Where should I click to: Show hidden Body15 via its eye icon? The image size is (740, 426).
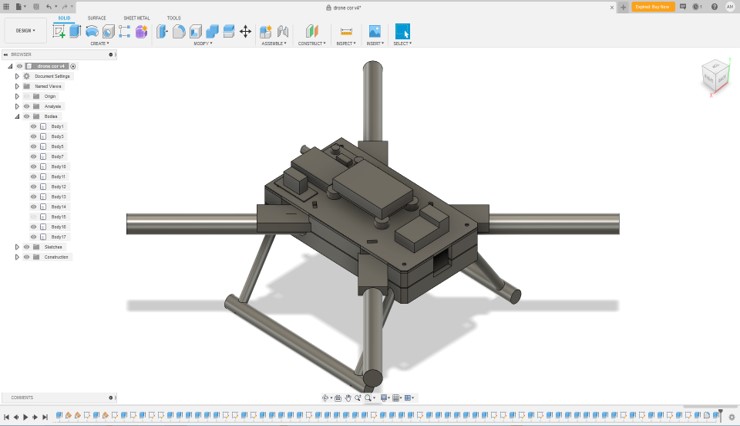click(x=33, y=217)
